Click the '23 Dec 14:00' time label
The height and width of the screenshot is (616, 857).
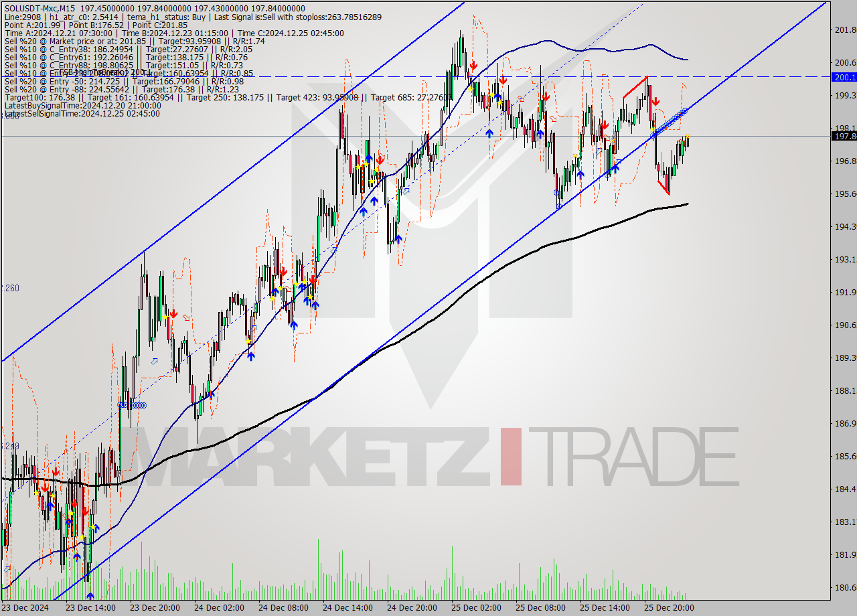[90, 608]
